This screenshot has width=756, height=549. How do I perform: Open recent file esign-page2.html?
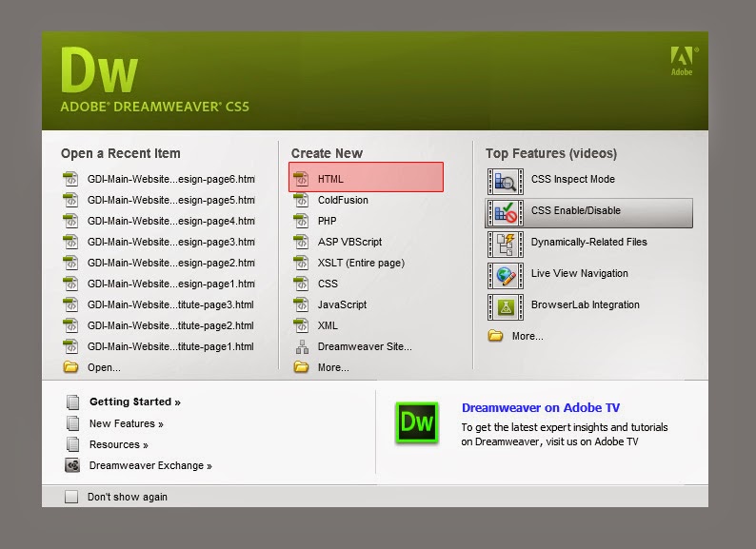click(171, 263)
